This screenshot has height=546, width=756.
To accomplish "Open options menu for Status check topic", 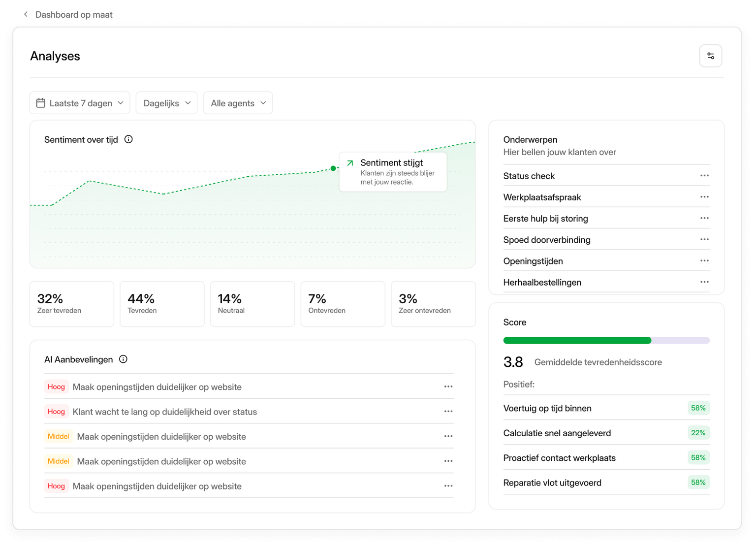I will pos(704,175).
